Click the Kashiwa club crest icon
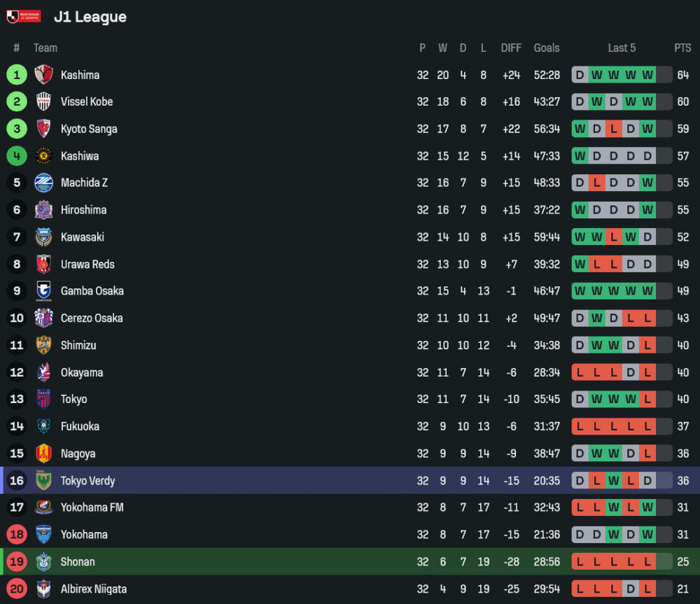This screenshot has width=700, height=604. click(x=43, y=156)
